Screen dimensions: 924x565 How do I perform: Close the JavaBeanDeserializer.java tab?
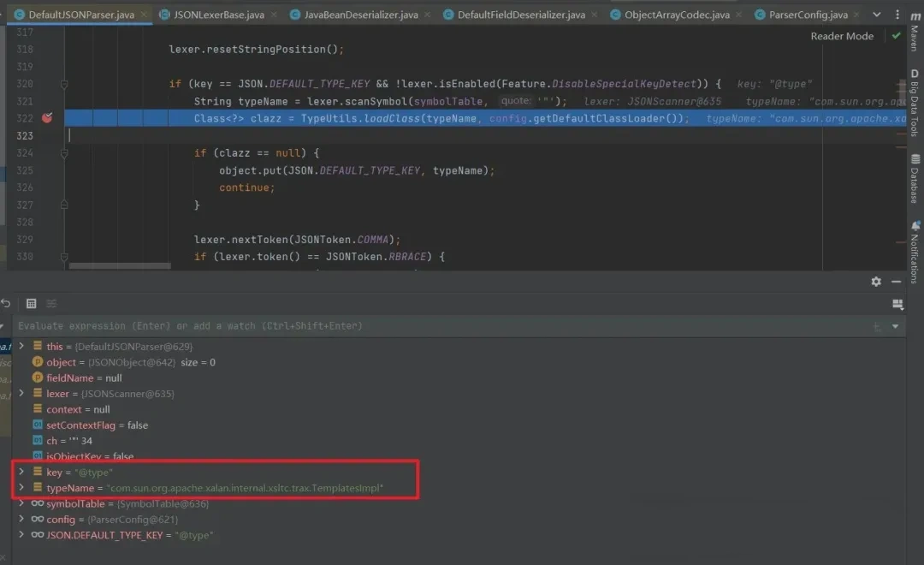[x=427, y=15]
